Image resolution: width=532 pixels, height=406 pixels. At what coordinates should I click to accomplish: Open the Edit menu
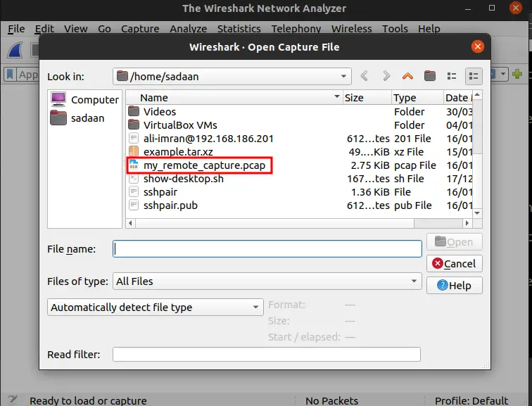click(44, 29)
